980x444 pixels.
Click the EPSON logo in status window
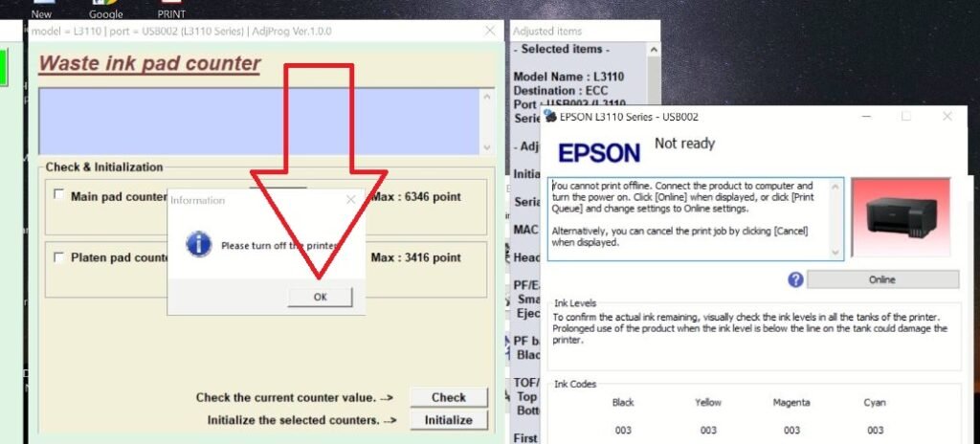[599, 153]
